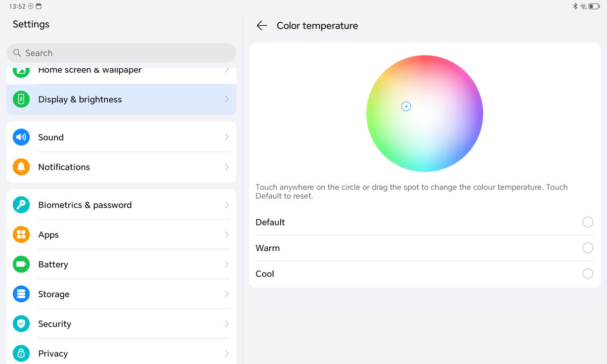Click the Privacy lock icon
The height and width of the screenshot is (364, 607).
click(x=21, y=353)
